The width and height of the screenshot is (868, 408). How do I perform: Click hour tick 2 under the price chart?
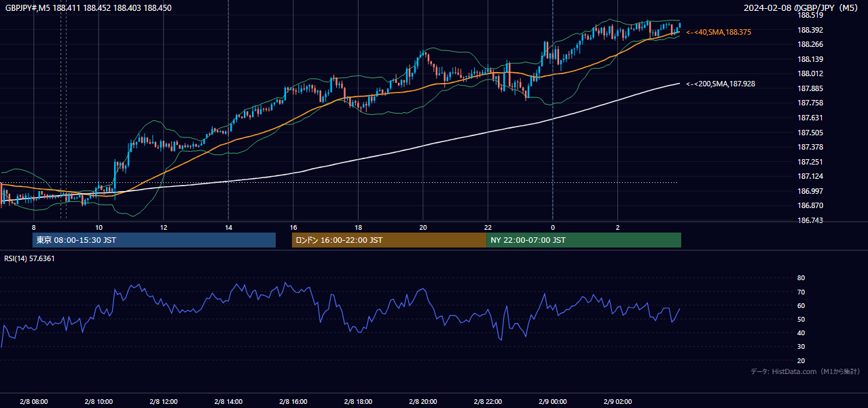(x=617, y=227)
